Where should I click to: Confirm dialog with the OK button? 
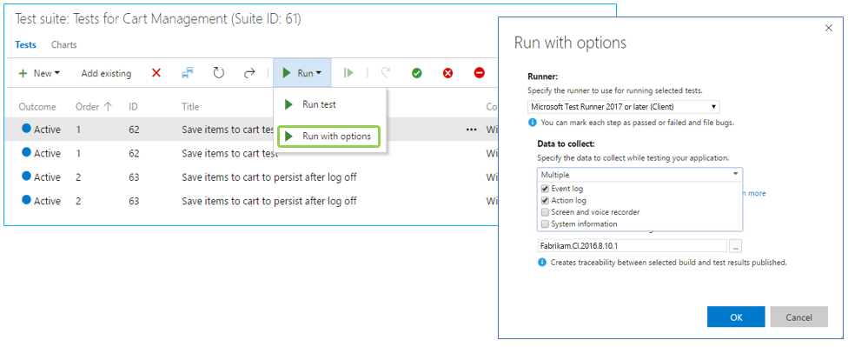[736, 317]
